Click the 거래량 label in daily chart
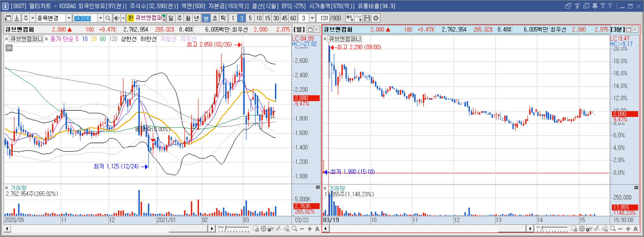The width and height of the screenshot is (644, 237). click(x=18, y=188)
